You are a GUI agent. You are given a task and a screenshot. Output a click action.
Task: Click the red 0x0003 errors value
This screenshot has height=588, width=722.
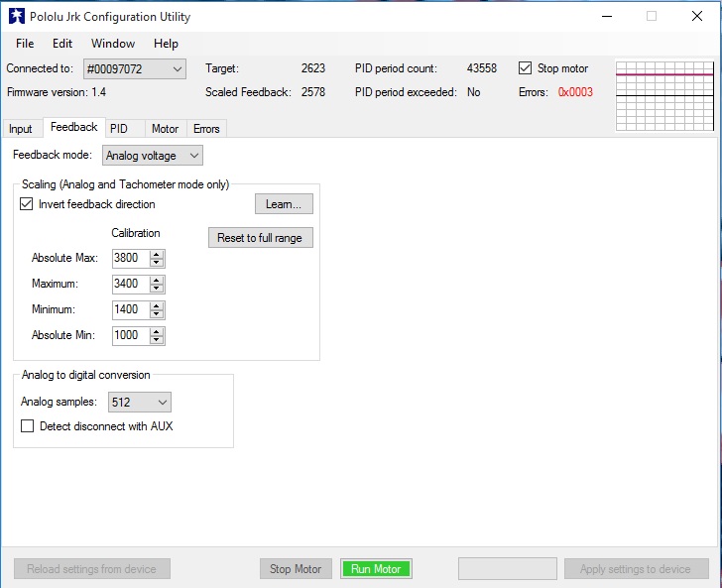tap(575, 92)
